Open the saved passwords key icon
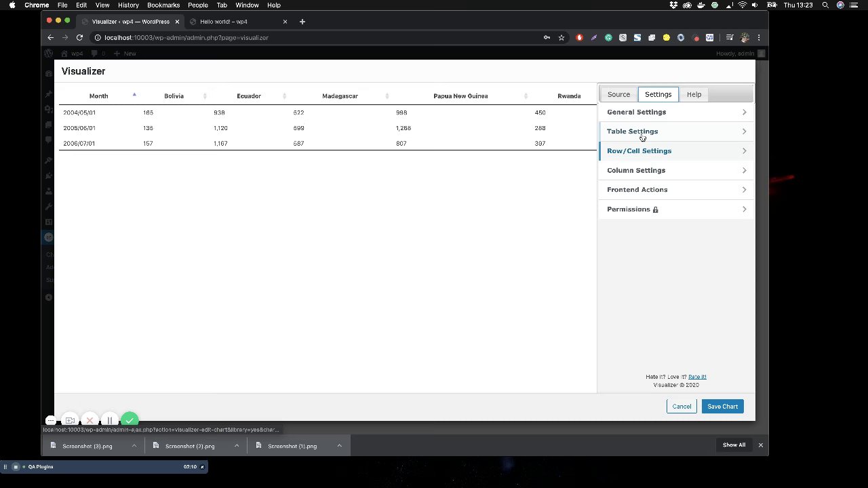 547,37
